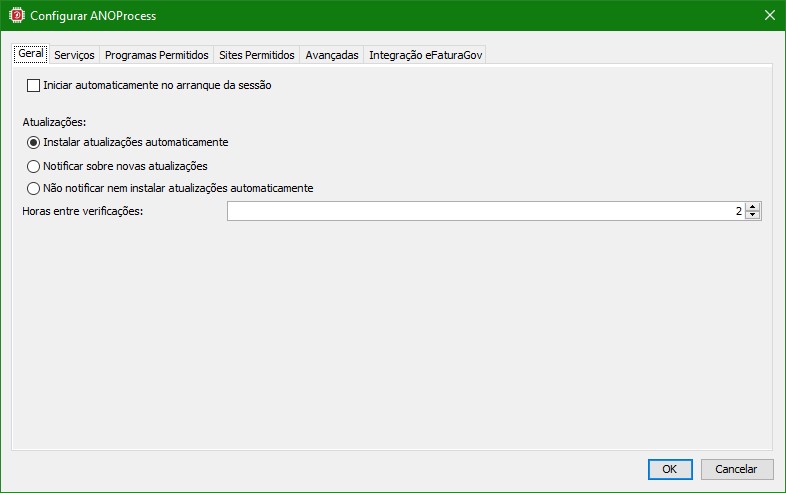The height and width of the screenshot is (493, 786).
Task: Confirm settings with the OK button
Action: point(670,469)
